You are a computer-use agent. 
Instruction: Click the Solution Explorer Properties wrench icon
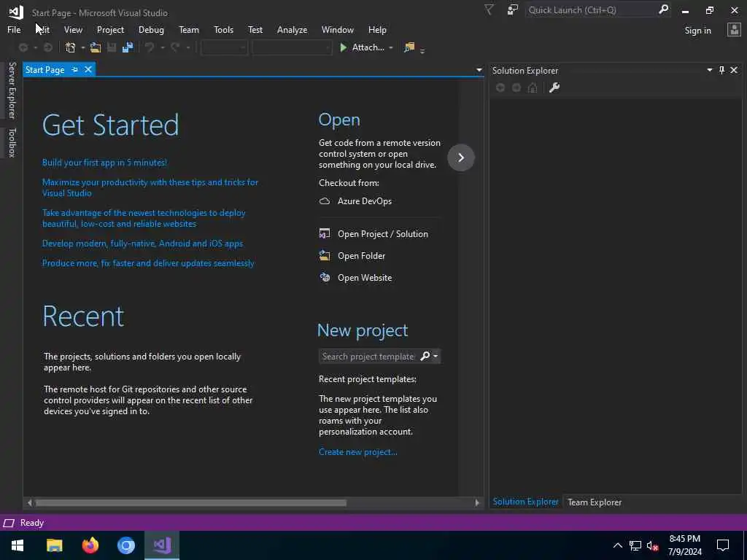coord(554,87)
